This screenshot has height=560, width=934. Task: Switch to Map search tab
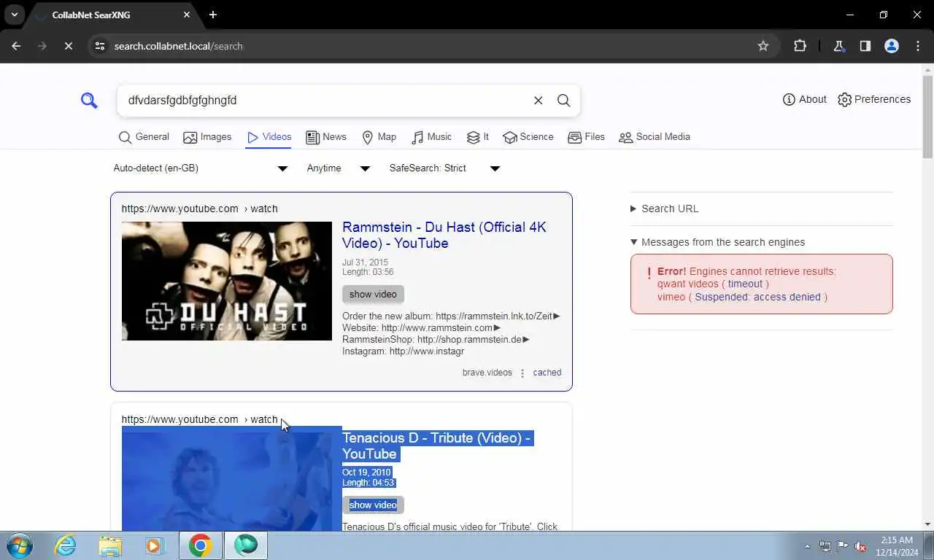(x=379, y=137)
